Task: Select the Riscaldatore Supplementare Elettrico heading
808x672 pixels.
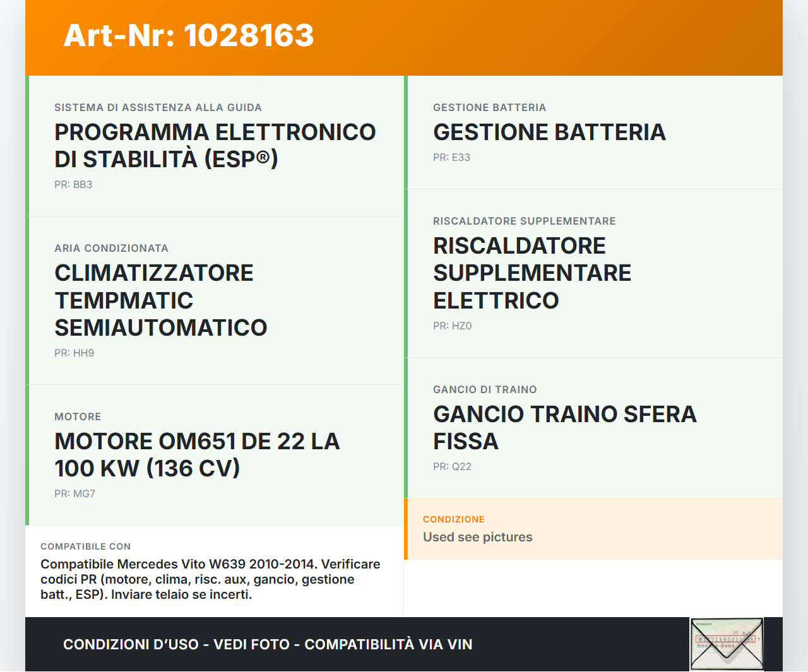Action: coord(532,273)
